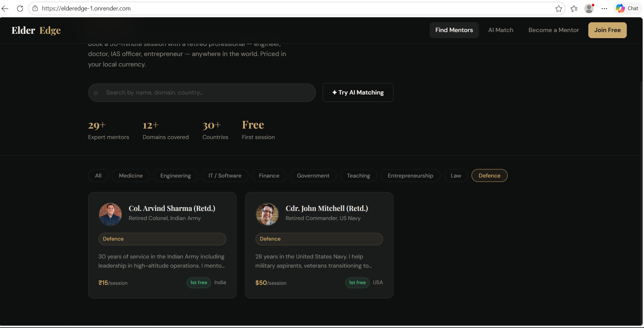Filter mentors by Medicine
Screen dimensions: 644x328
[131, 175]
